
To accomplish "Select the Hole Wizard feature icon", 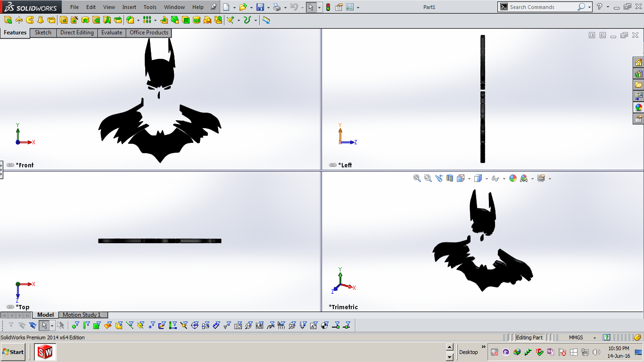I will coord(74,20).
